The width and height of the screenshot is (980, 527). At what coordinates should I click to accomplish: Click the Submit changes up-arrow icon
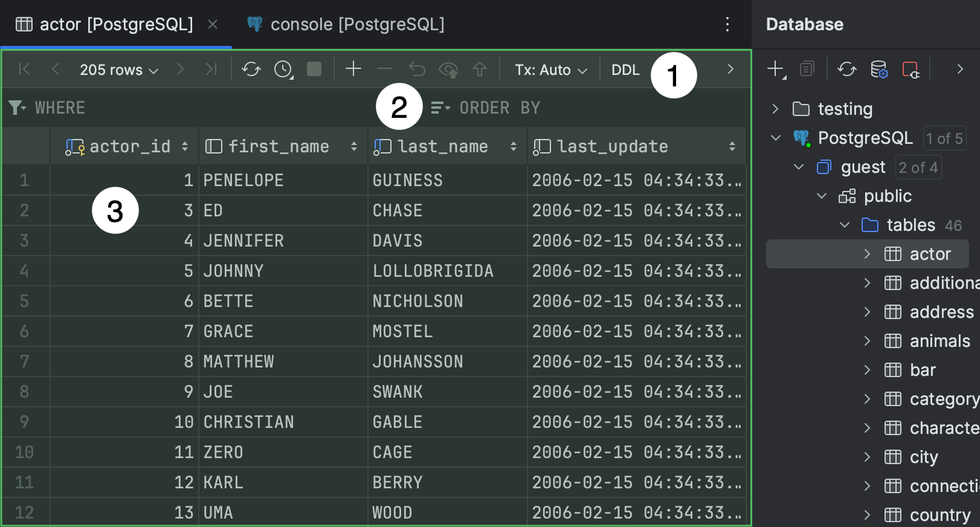coord(480,70)
